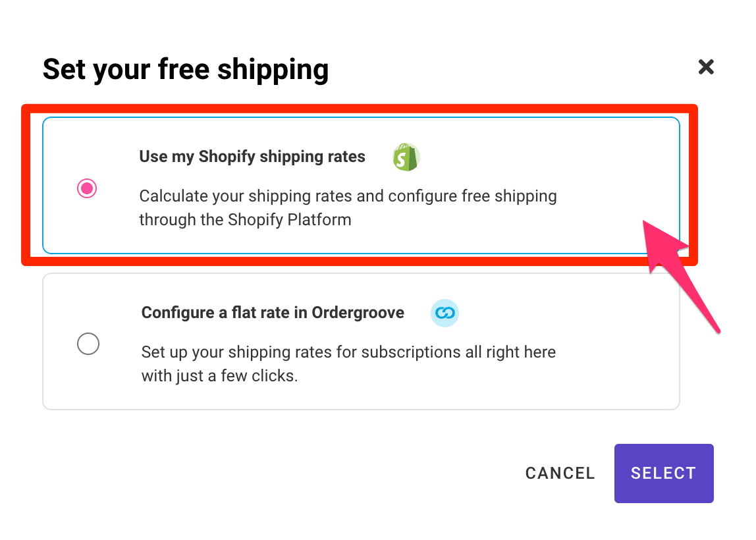The height and width of the screenshot is (540, 756).
Task: Click the "Set up your shipping rates" description line
Action: 348,352
